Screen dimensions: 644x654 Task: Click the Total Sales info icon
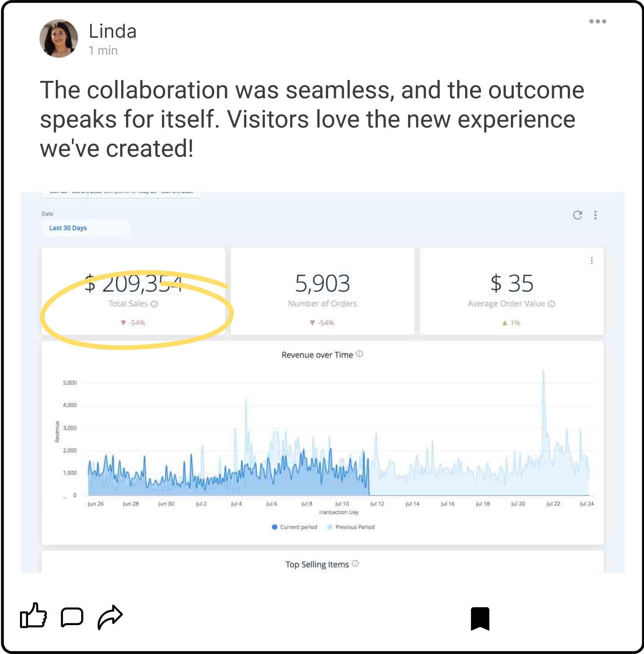pyautogui.click(x=155, y=304)
